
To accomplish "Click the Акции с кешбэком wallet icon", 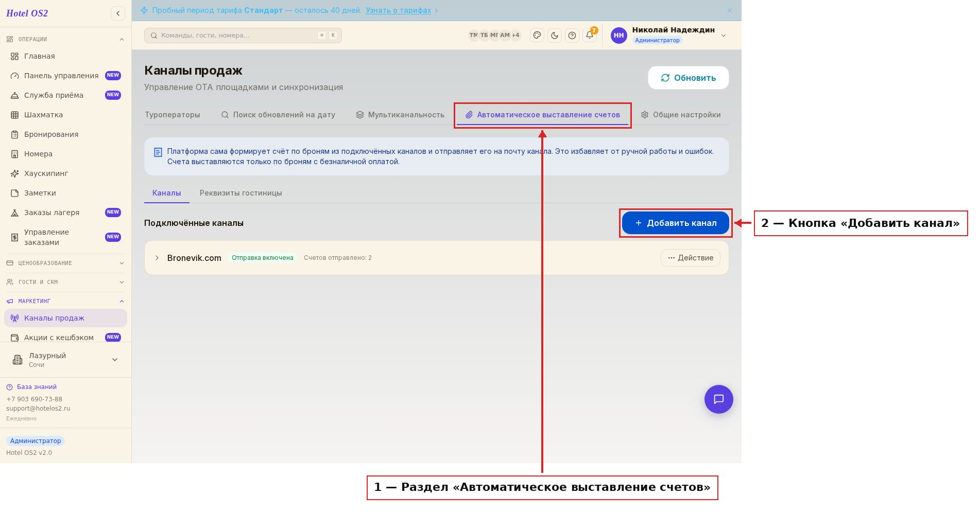I will click(15, 338).
